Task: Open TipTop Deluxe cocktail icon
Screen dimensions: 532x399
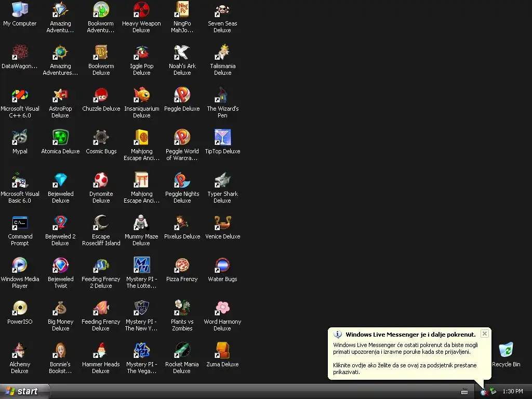Action: point(222,137)
